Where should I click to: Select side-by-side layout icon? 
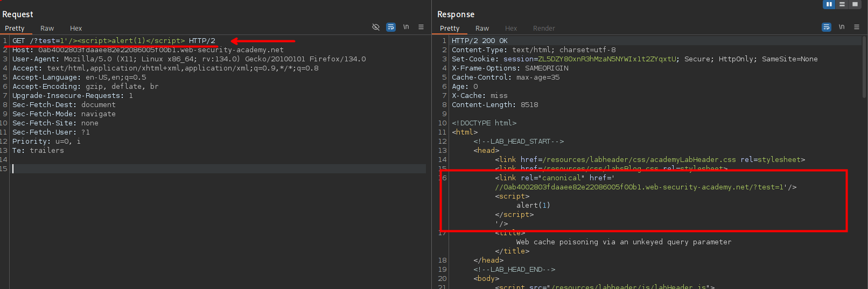click(829, 4)
